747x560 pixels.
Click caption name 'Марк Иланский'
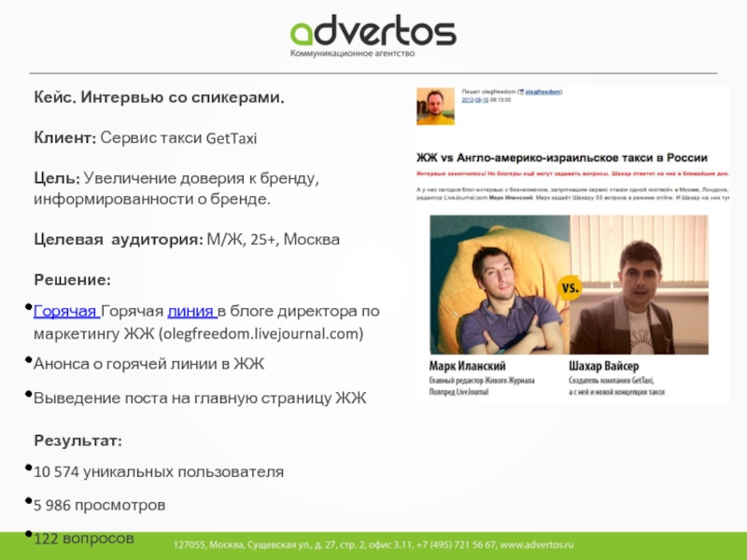click(x=468, y=366)
